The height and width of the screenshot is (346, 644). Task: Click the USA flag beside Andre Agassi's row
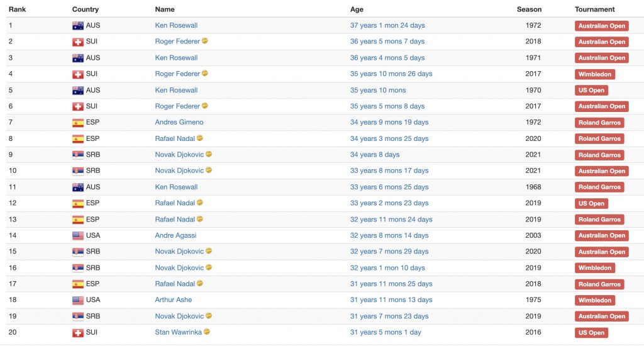77,235
